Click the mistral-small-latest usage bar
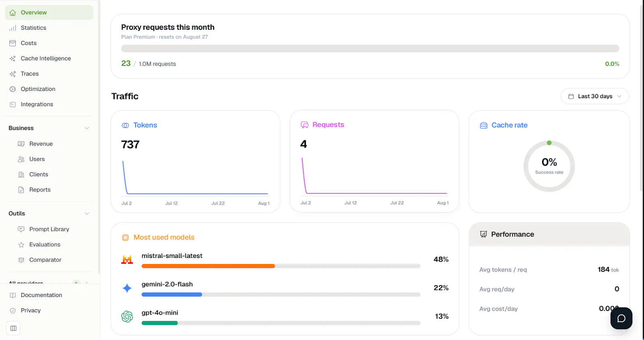Screen dimensions: 644x340 (x=281, y=266)
